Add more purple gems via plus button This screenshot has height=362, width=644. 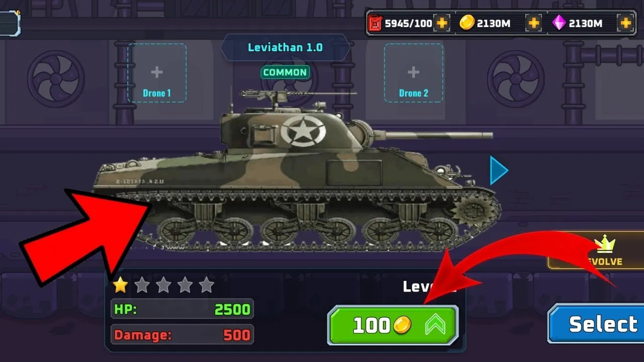625,23
